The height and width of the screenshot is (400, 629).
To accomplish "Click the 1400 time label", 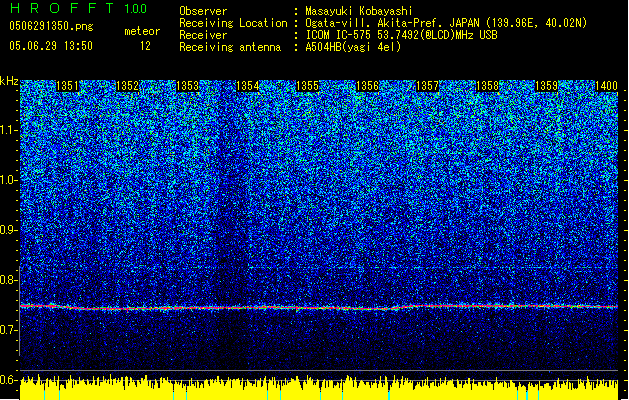I will click(606, 86).
